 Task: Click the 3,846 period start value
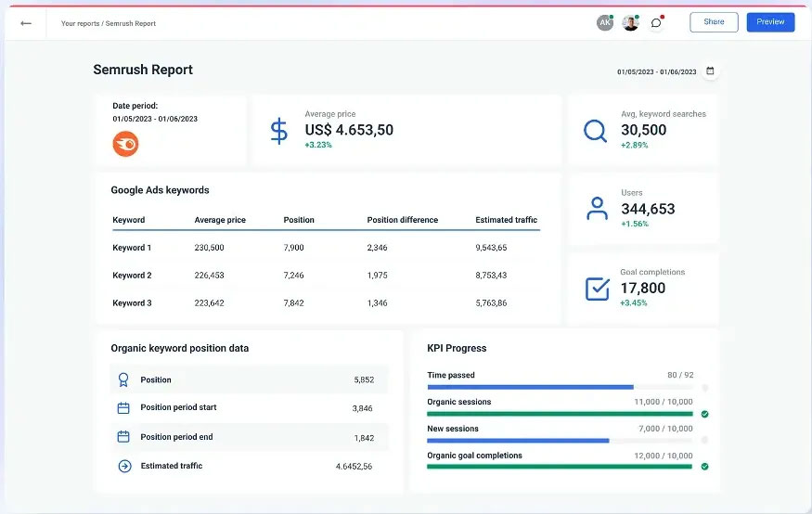click(x=363, y=408)
